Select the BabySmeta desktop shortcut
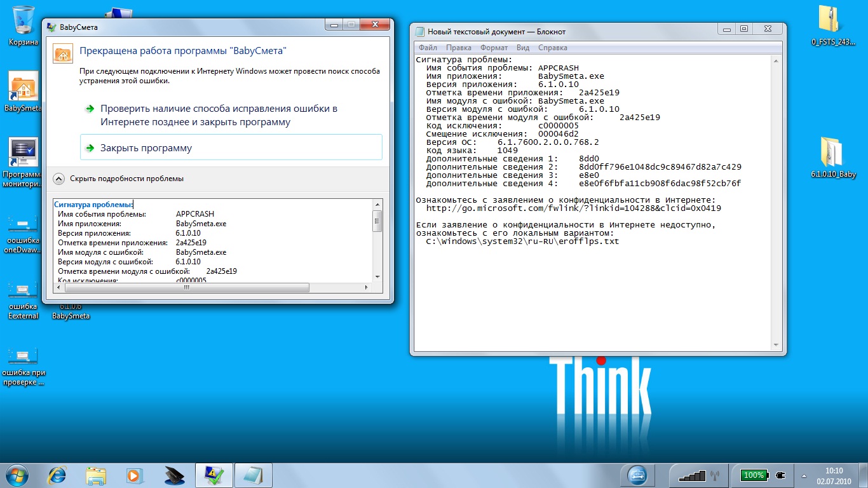The image size is (868, 488). coord(23,91)
